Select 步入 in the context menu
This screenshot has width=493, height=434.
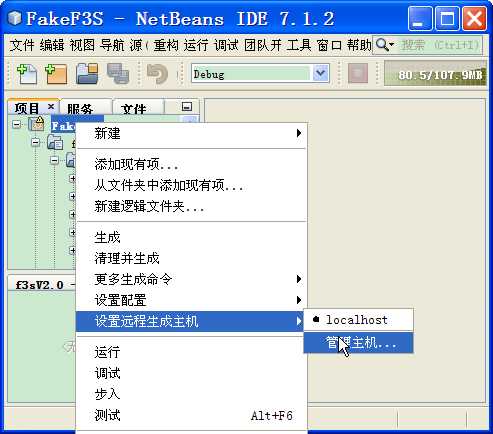tap(191, 394)
